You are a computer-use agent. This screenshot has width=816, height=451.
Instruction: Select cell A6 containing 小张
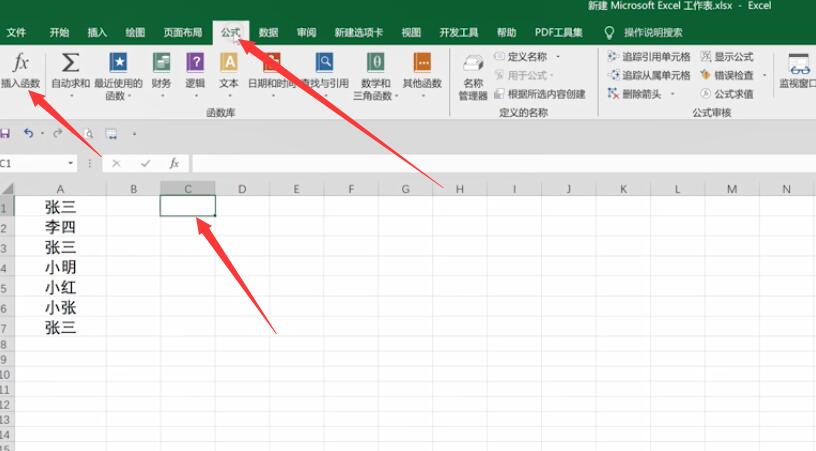[x=60, y=307]
